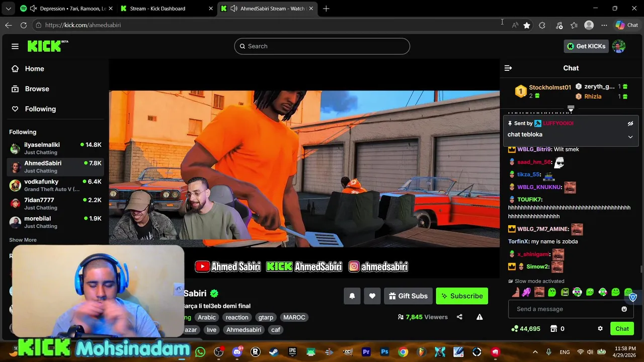Screen dimensions: 644x362
Task: Switch to the Stream - Kick Dashboard tab
Action: click(167, 9)
